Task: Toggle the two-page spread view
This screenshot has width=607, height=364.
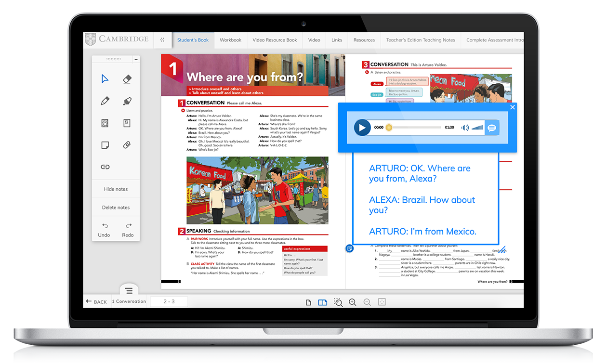Action: point(323,302)
